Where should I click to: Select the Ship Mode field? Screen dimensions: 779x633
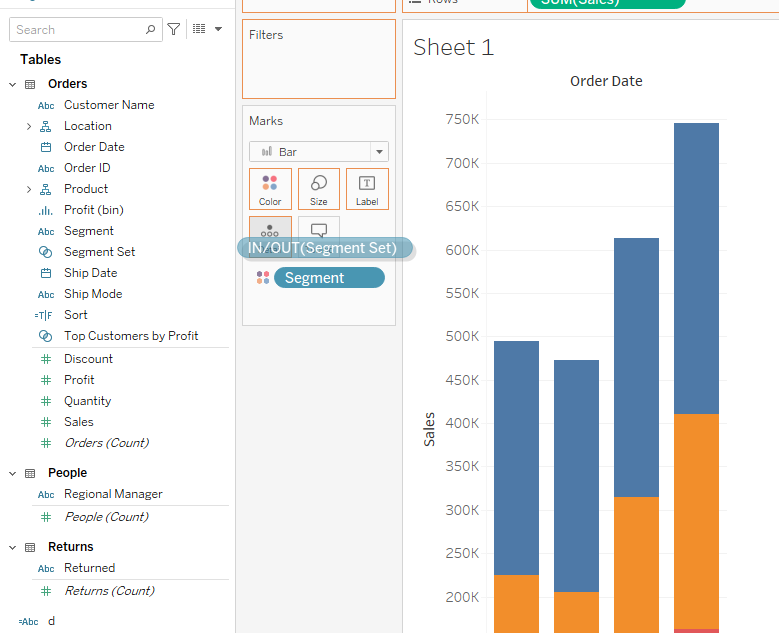coord(93,294)
